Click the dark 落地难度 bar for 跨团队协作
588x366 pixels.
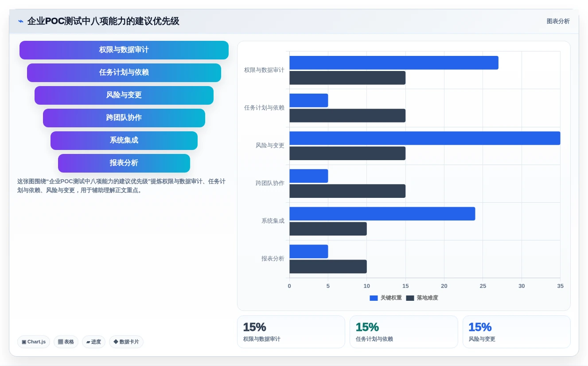[x=347, y=191]
